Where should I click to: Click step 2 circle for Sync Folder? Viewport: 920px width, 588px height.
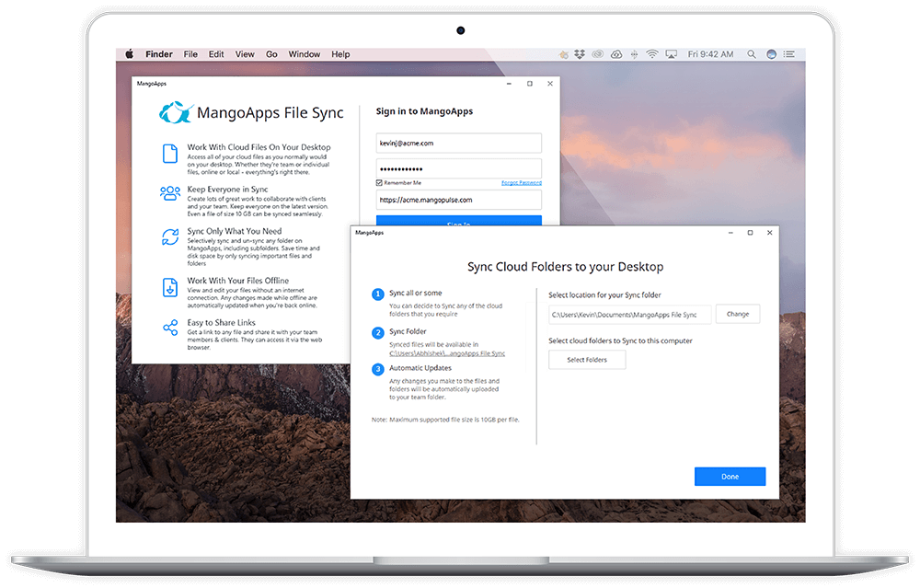point(378,333)
